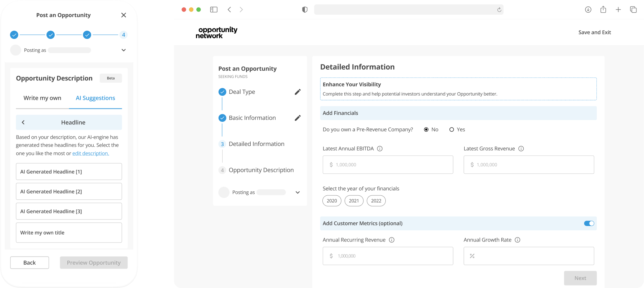Close the Post an Opportunity mobile panel
The image size is (644, 288).
point(124,15)
